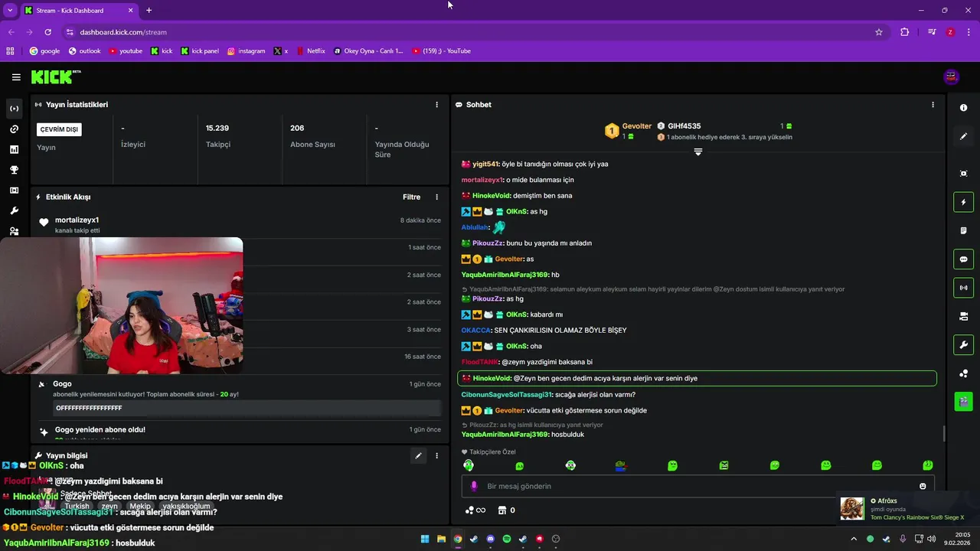This screenshot has height=551, width=980.
Task: Open the stream section in left sidebar
Action: coord(14,109)
